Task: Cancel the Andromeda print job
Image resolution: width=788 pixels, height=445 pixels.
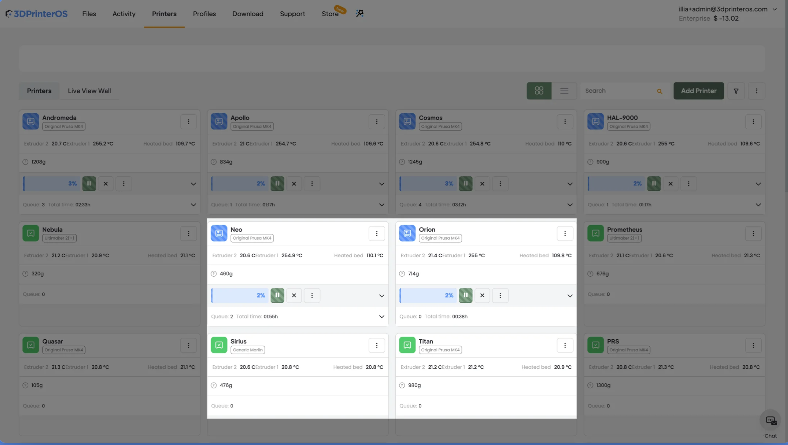Action: (x=106, y=184)
